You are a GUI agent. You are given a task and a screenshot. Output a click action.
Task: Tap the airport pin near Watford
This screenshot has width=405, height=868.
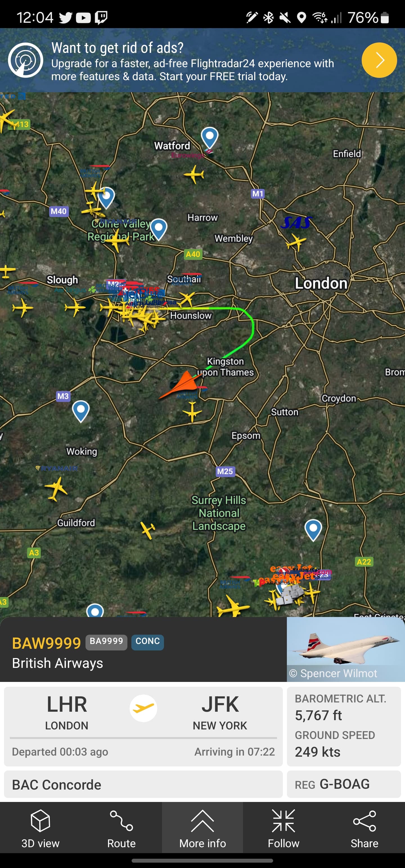click(x=210, y=137)
